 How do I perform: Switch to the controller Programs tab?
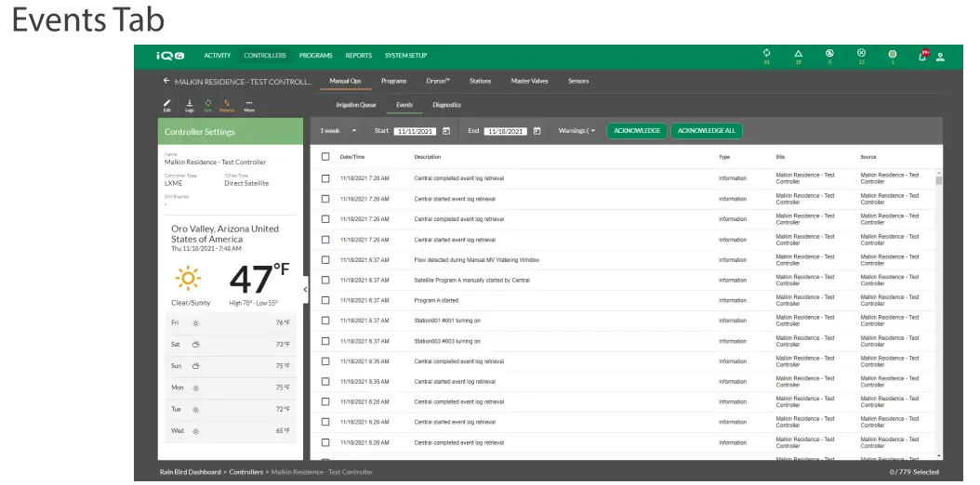[393, 81]
